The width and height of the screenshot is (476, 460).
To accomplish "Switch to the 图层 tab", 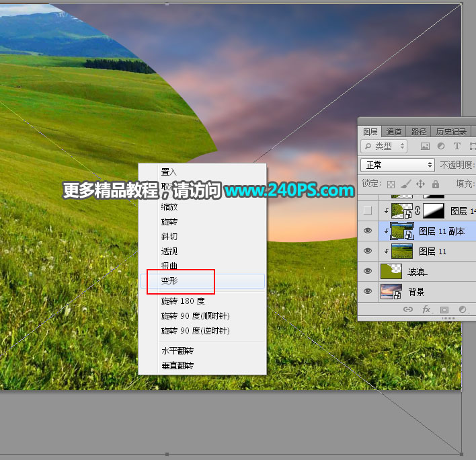I will coord(370,131).
